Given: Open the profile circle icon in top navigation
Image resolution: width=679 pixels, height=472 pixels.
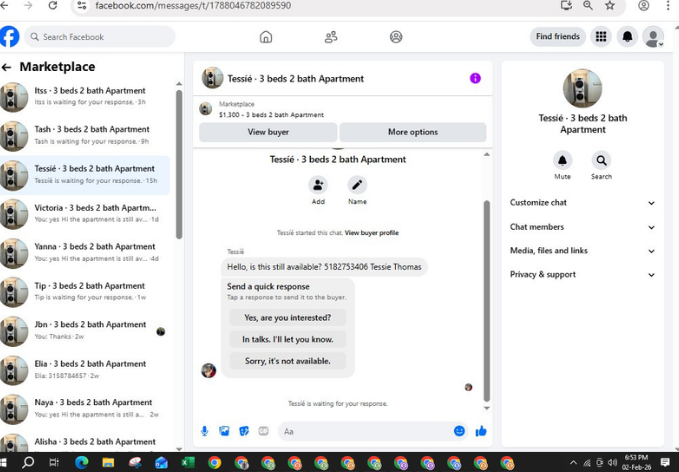Looking at the screenshot, I should [x=396, y=37].
